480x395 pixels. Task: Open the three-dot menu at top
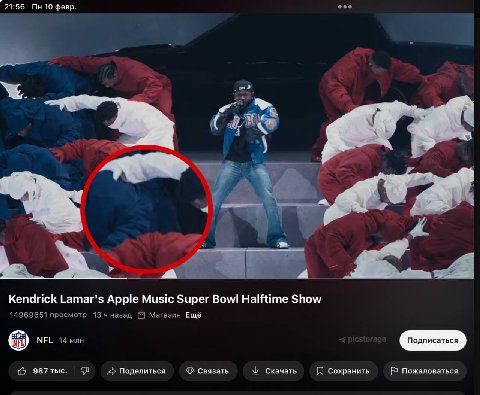pyautogui.click(x=344, y=7)
